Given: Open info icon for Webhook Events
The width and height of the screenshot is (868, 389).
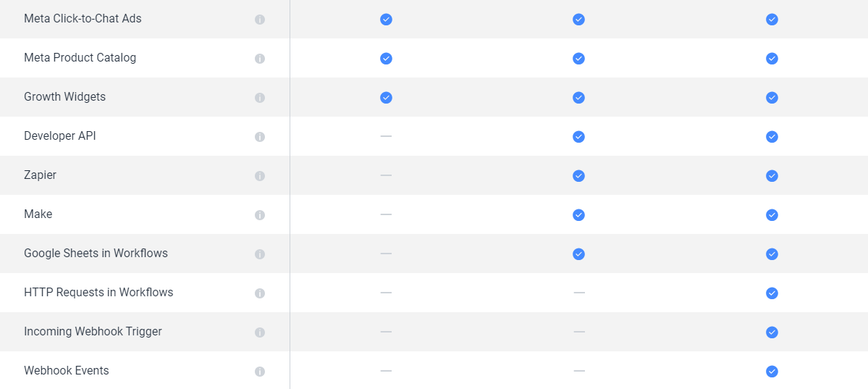Looking at the screenshot, I should click(260, 372).
